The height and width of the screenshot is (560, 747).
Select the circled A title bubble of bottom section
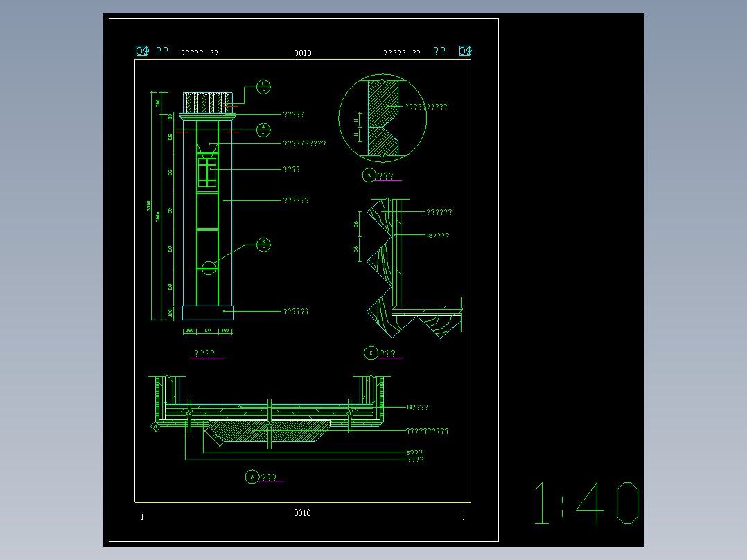(252, 477)
